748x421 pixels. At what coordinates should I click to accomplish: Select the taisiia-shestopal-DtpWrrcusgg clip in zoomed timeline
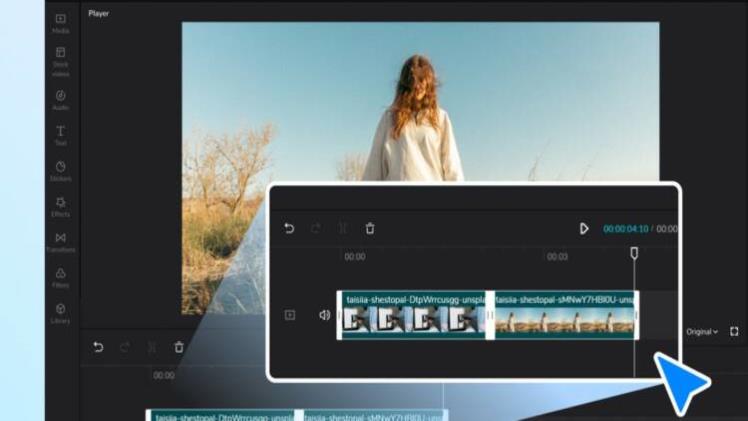(x=413, y=316)
